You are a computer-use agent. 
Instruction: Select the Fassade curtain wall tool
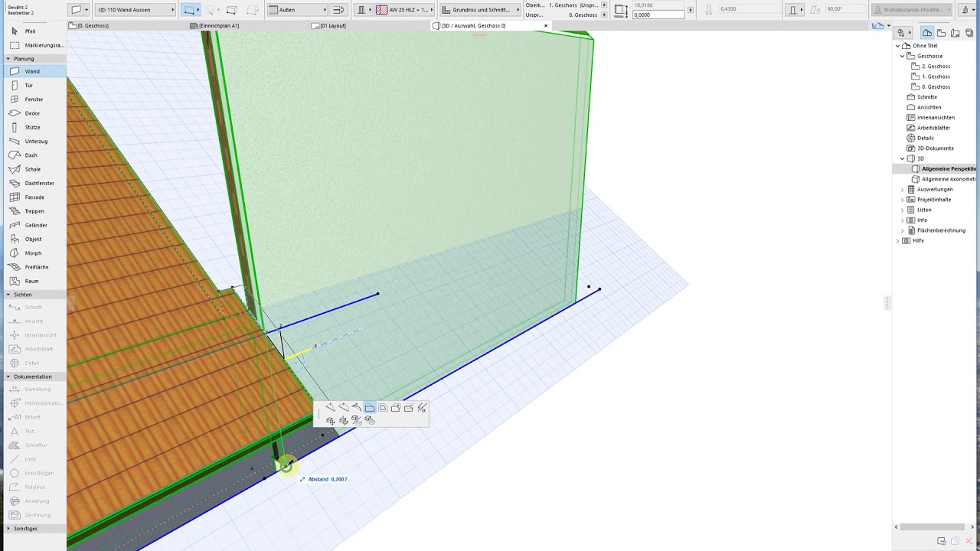34,197
